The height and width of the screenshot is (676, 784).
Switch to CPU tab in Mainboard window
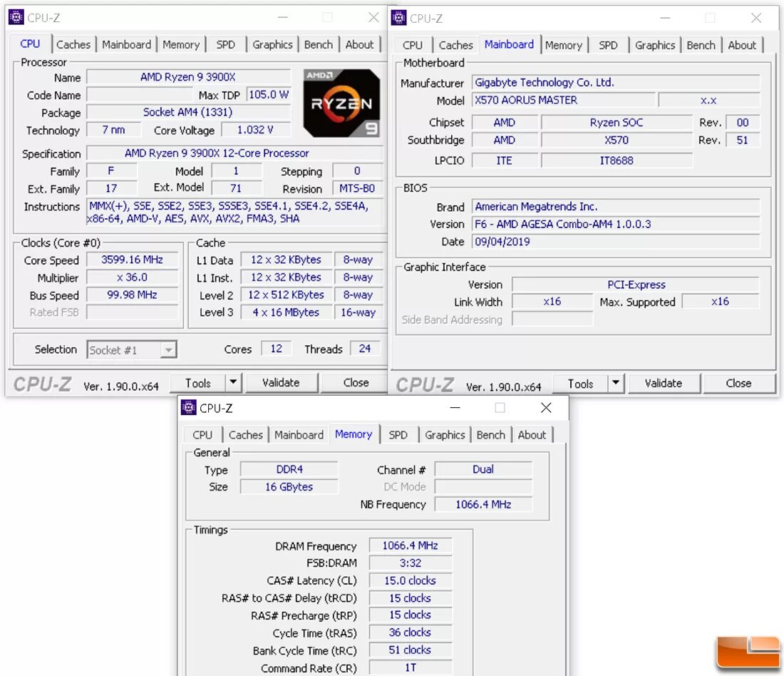(413, 45)
